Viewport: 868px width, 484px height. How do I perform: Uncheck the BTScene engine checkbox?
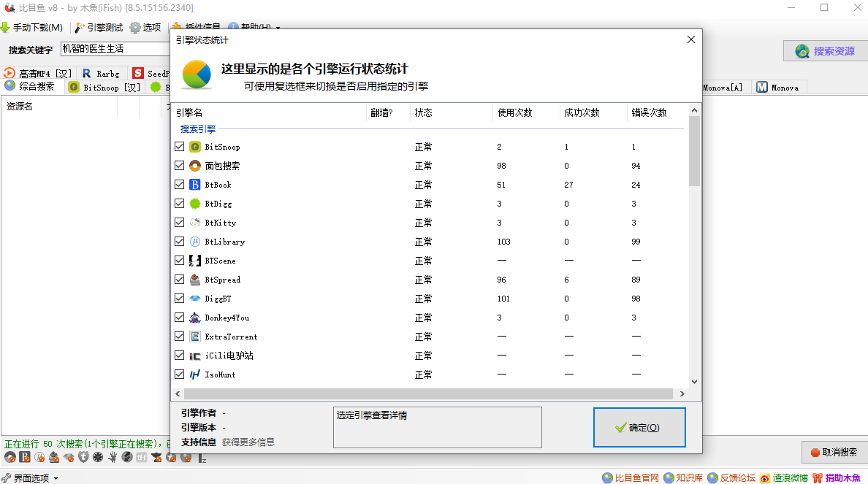point(179,261)
